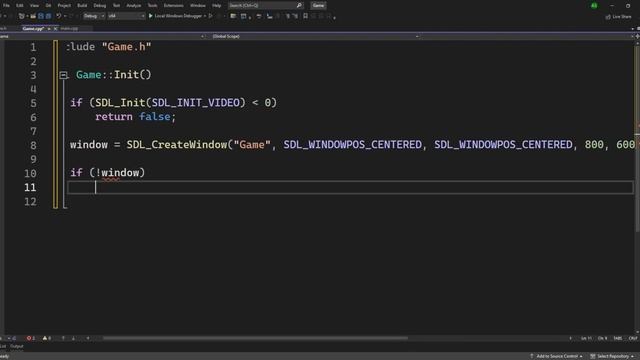The image size is (640, 360).
Task: Click the return false statement
Action: coord(136,117)
